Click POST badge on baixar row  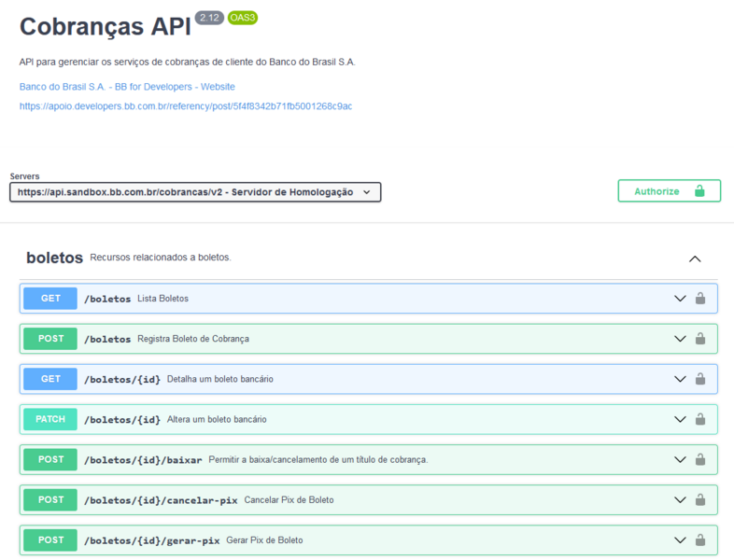click(x=50, y=459)
